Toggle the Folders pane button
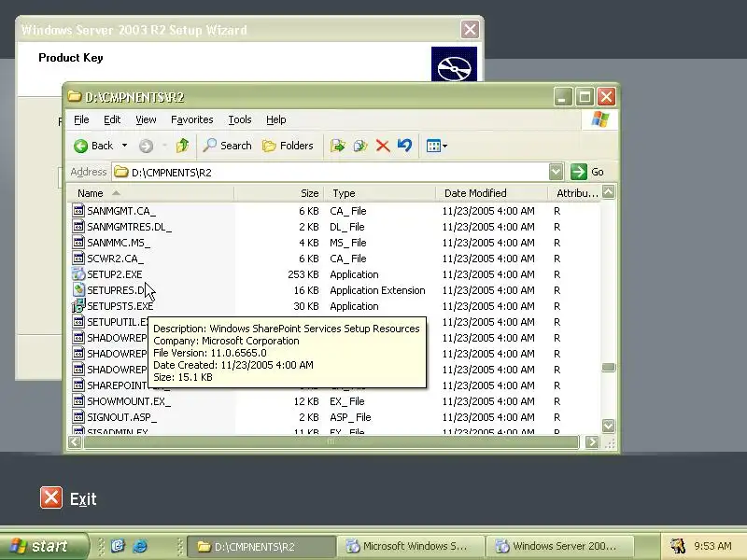 [288, 146]
